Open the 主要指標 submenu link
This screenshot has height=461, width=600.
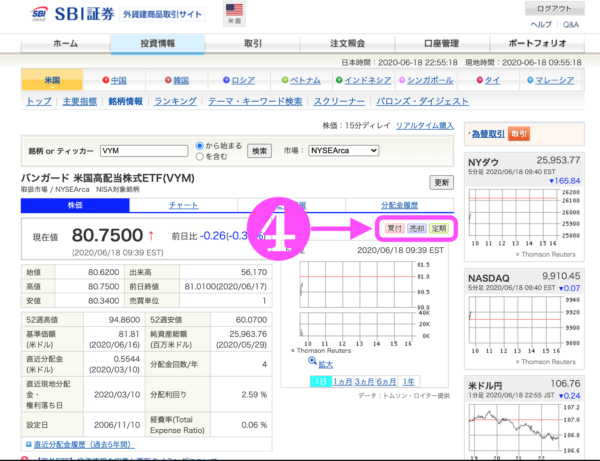point(80,101)
